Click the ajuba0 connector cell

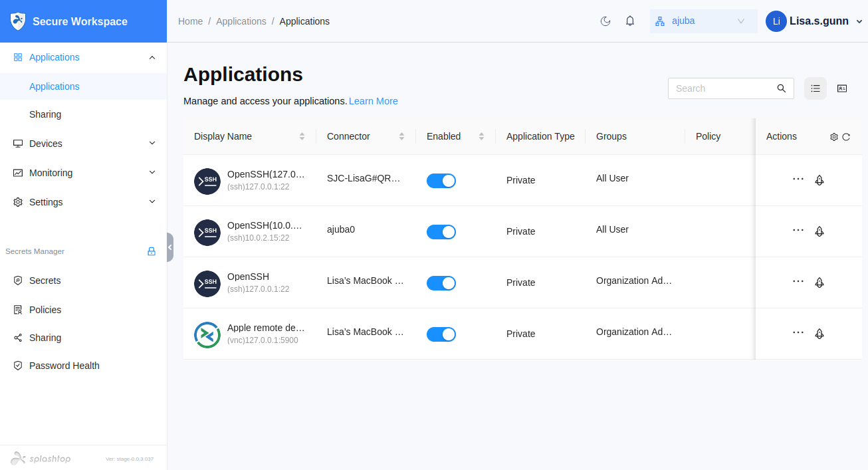coord(341,229)
